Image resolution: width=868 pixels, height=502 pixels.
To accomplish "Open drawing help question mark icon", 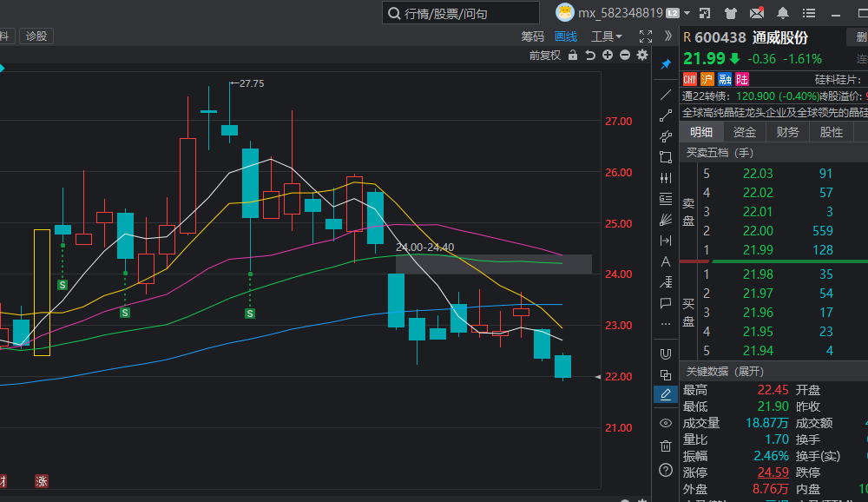I will (666, 471).
